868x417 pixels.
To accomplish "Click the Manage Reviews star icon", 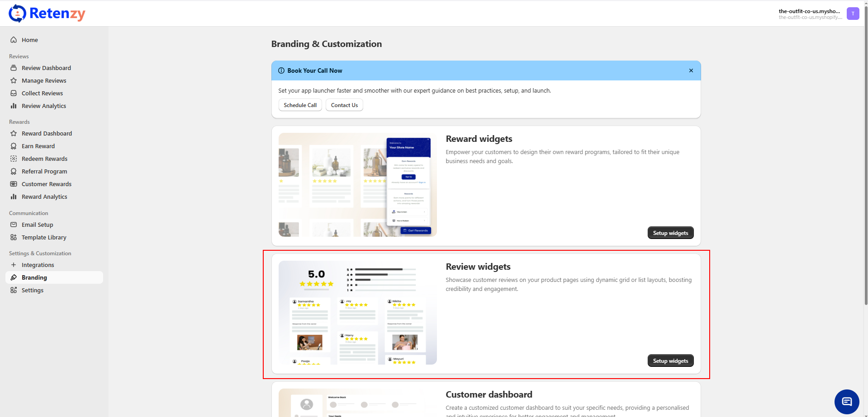I will pos(14,80).
